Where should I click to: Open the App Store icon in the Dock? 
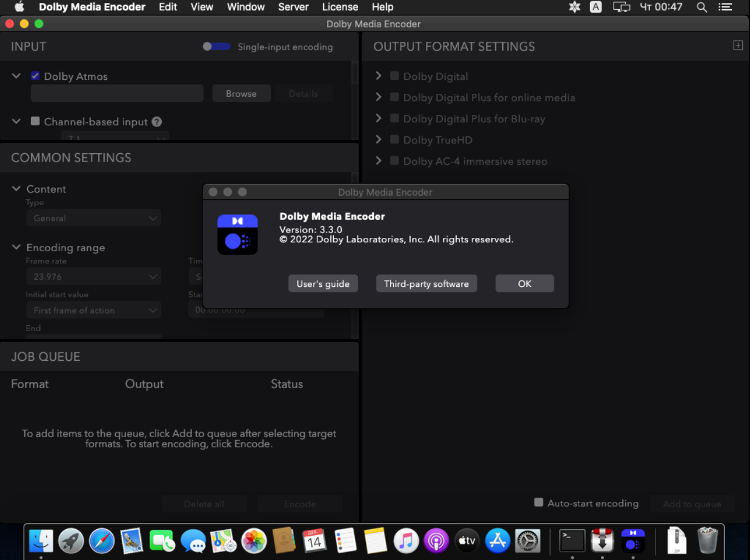point(497,541)
